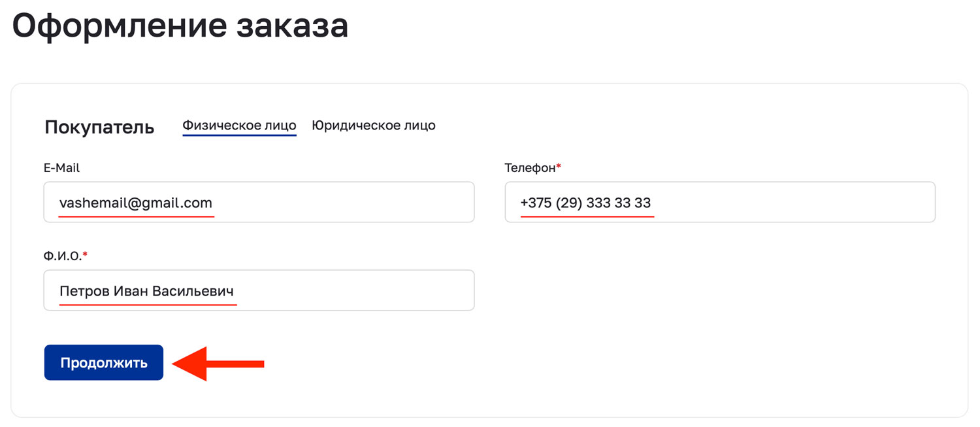Click the Продолжить button
This screenshot has width=980, height=427.
point(104,362)
